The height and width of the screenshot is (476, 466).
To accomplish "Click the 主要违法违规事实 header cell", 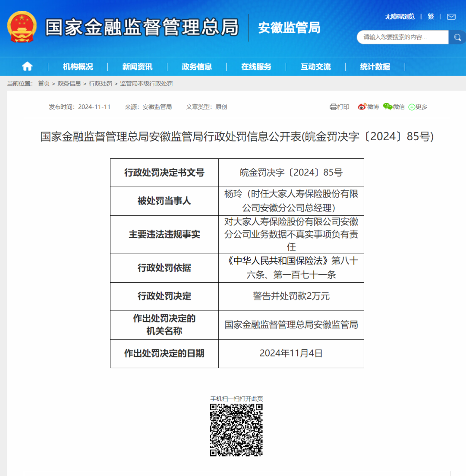I will 164,235.
